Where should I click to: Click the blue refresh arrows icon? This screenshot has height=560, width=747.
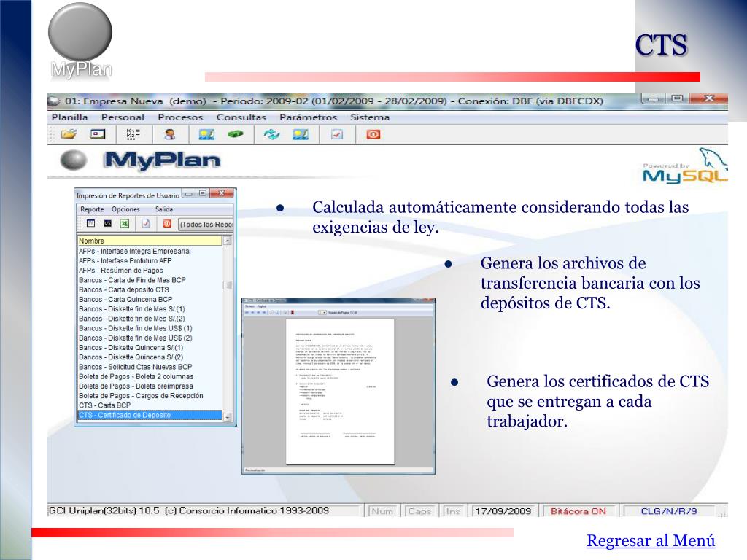coord(271,134)
